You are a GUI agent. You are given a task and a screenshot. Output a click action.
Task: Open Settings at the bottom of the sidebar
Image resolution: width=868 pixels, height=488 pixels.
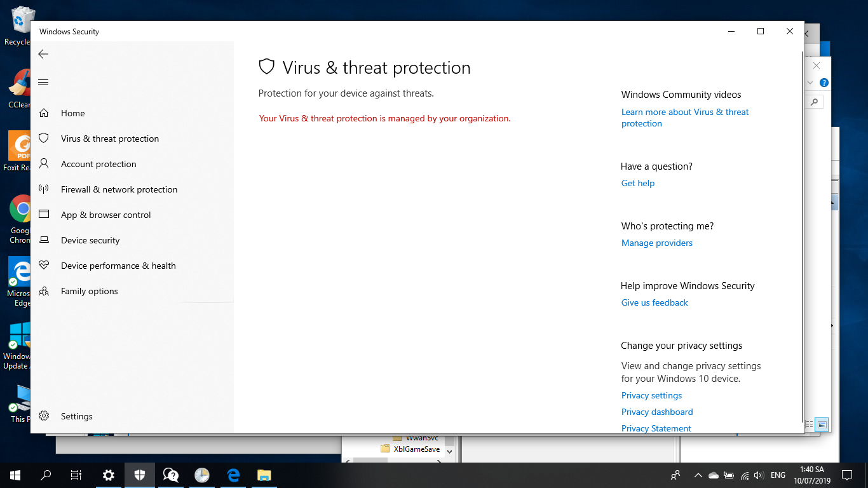tap(76, 416)
